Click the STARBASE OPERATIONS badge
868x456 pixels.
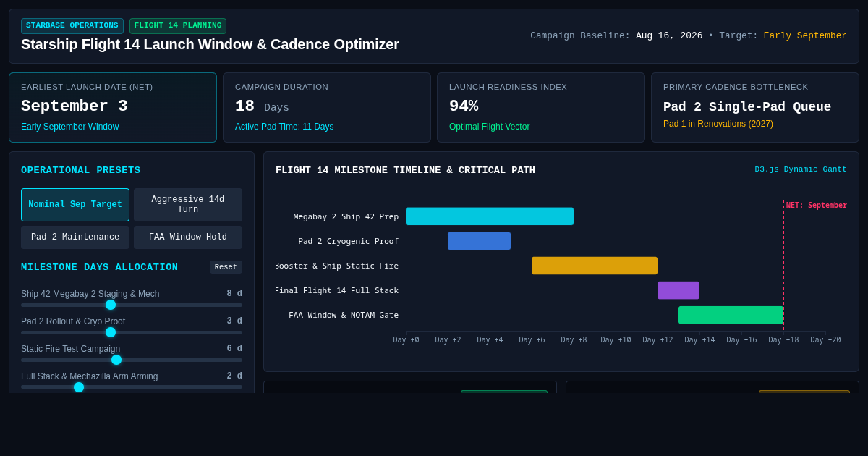72,26
